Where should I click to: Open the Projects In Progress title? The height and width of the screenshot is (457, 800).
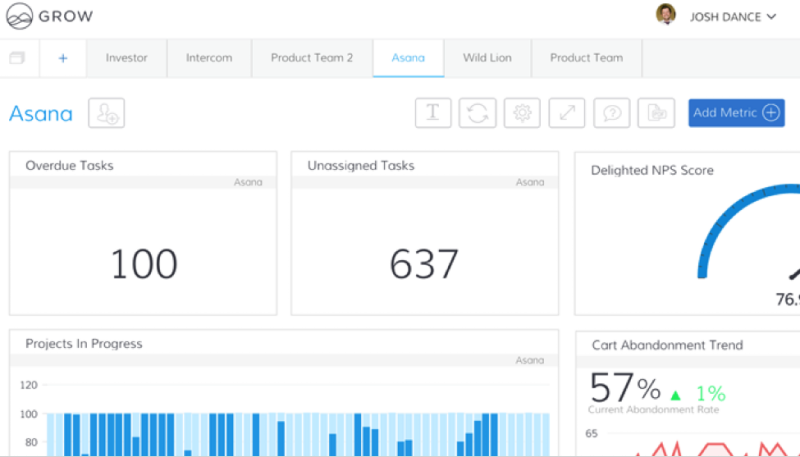point(84,344)
